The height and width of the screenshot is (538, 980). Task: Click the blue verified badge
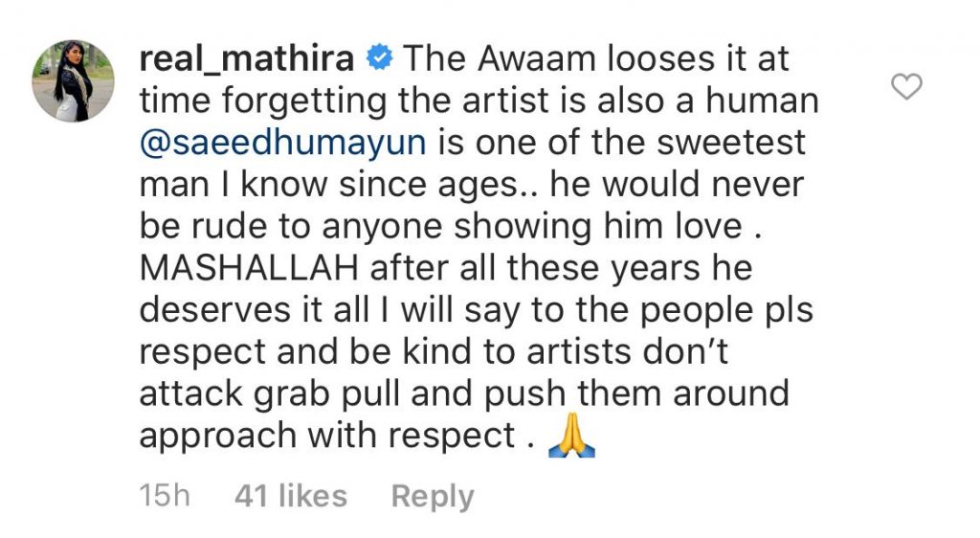[379, 58]
